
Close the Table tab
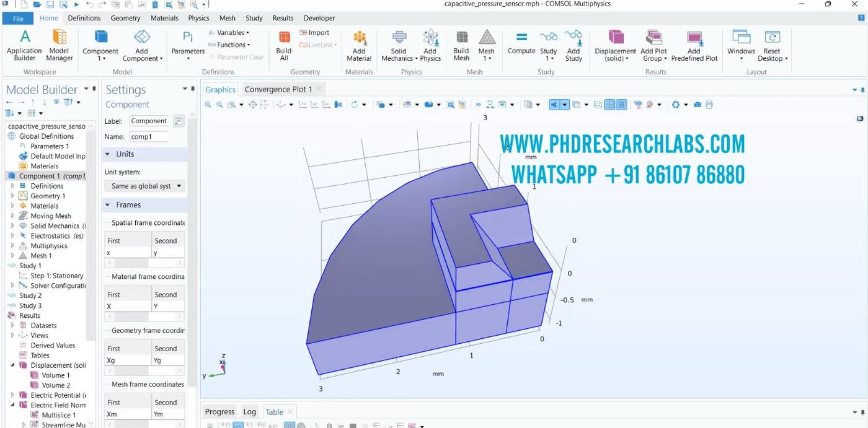coord(290,412)
